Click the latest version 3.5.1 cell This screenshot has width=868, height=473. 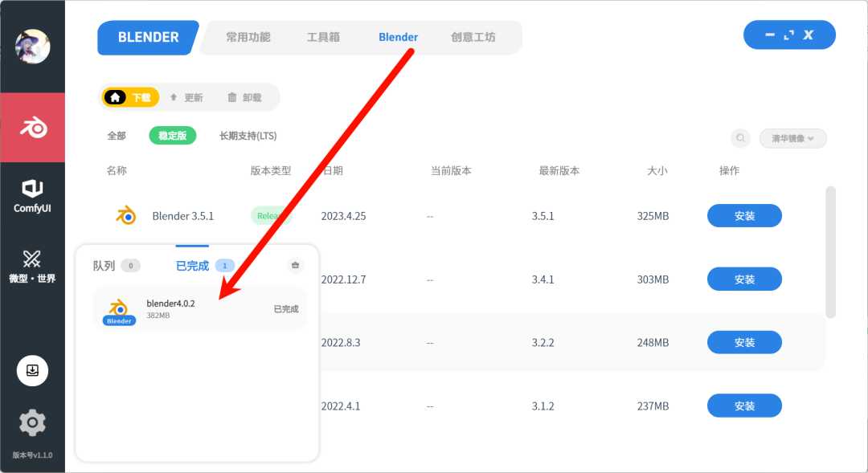click(x=542, y=216)
